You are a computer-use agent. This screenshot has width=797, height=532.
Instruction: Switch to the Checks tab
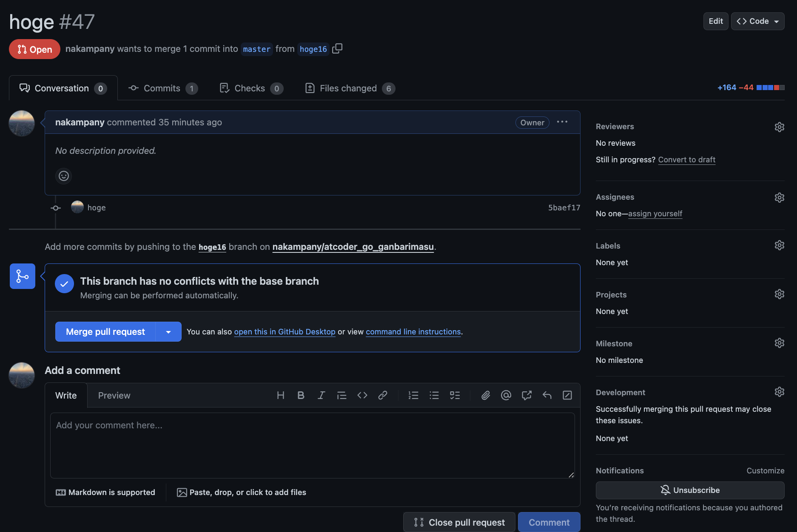point(251,88)
